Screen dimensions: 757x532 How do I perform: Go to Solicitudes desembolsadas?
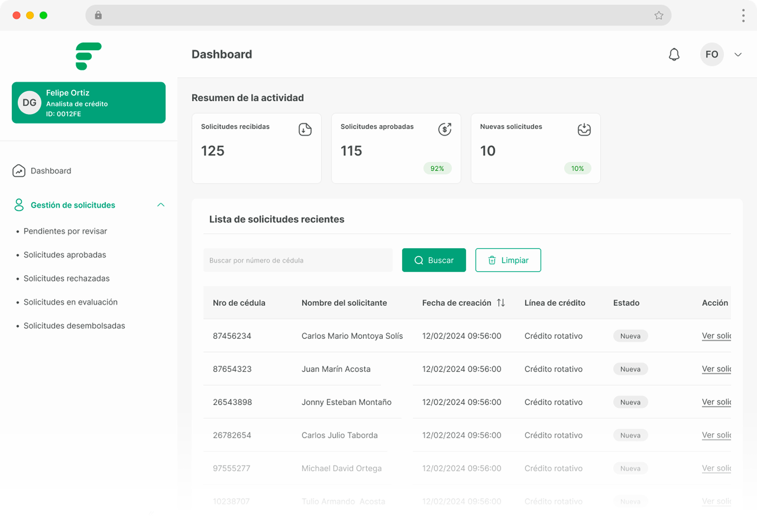point(74,326)
